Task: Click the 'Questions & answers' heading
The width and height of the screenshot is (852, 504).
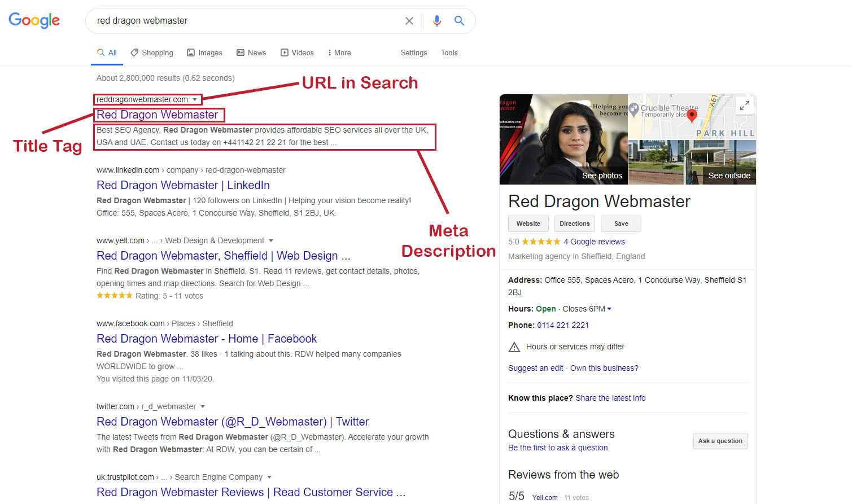Action: (x=561, y=434)
